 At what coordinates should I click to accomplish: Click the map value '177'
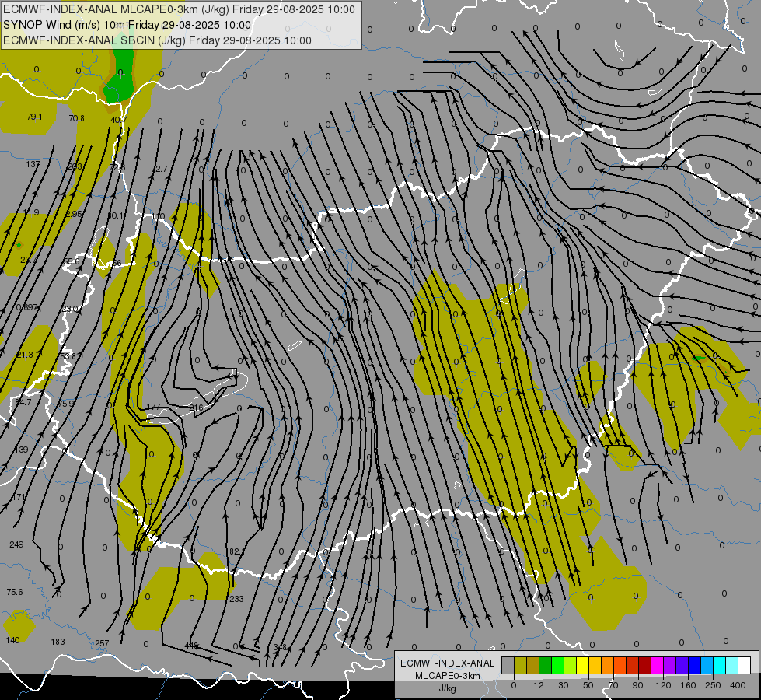pyautogui.click(x=153, y=407)
